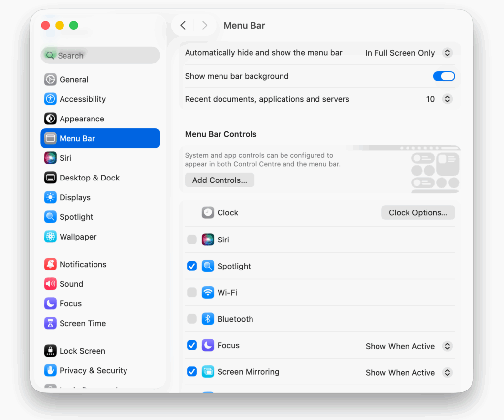
Task: Enable the Siri menu bar checkbox
Action: point(192,240)
